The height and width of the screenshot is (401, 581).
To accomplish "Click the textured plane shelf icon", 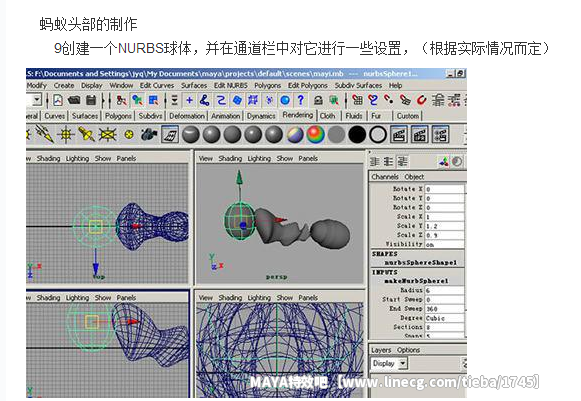I will tap(170, 135).
